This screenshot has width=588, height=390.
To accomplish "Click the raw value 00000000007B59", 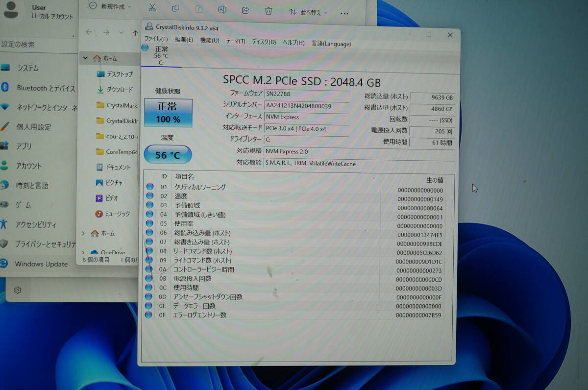I will coord(418,316).
